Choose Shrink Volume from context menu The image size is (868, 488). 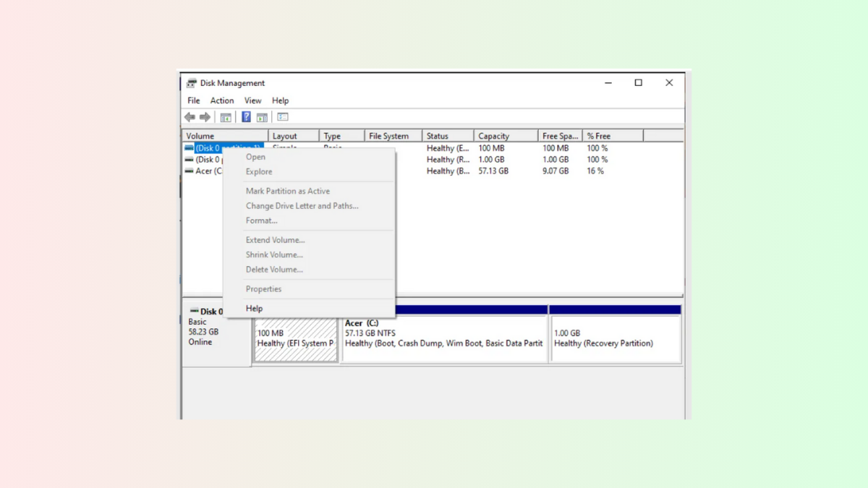pos(273,254)
